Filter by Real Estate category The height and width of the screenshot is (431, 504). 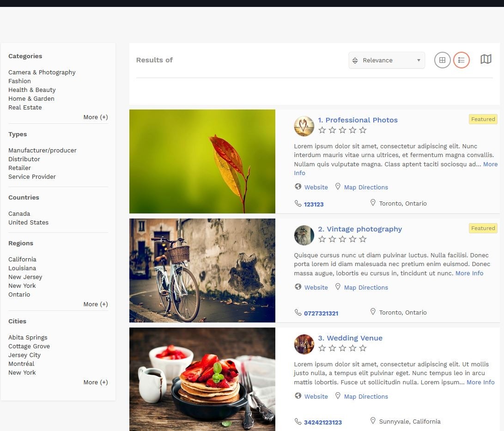[x=25, y=107]
